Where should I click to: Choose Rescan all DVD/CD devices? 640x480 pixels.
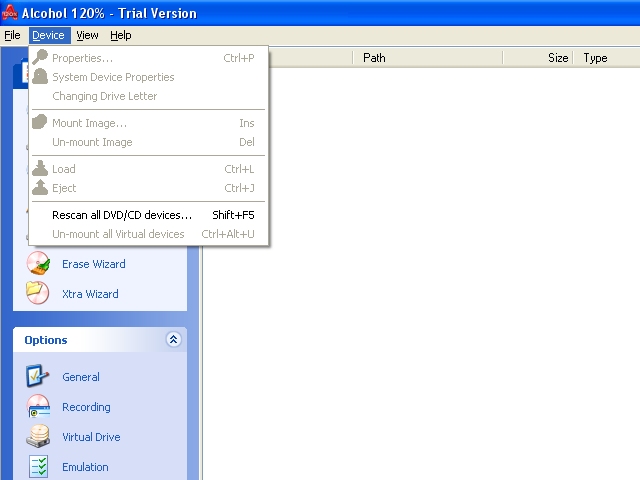coord(149,215)
